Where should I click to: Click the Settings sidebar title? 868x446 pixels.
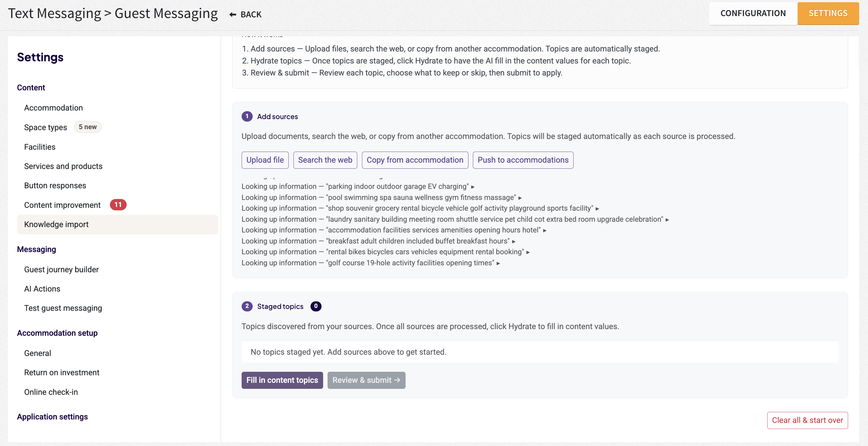point(40,57)
